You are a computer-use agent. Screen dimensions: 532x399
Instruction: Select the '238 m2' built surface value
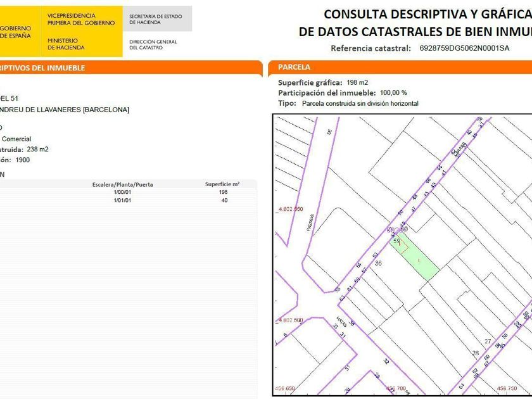tap(37, 149)
